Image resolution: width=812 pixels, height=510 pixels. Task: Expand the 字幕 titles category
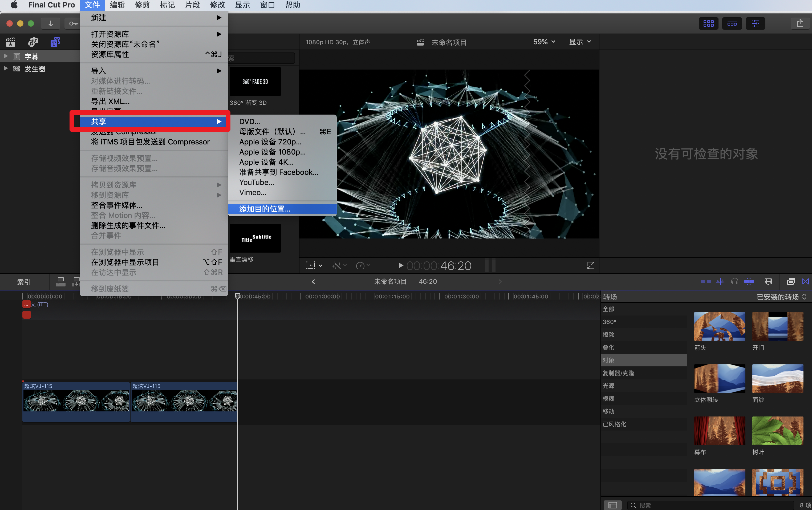[x=6, y=56]
